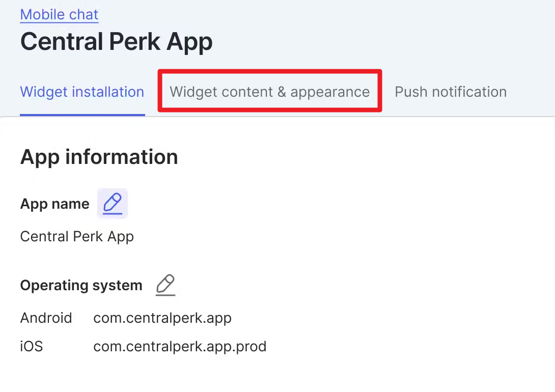
Task: Select the iOS platform label
Action: tap(32, 347)
